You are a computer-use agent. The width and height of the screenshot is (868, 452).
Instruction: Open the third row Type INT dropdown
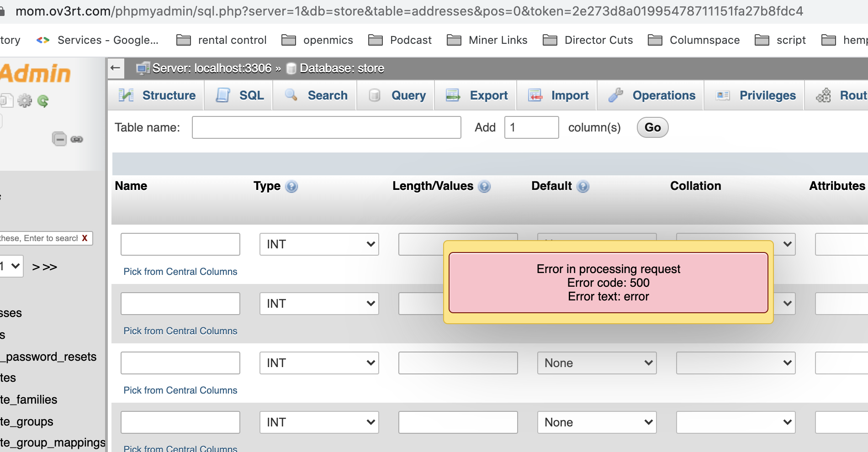click(319, 363)
